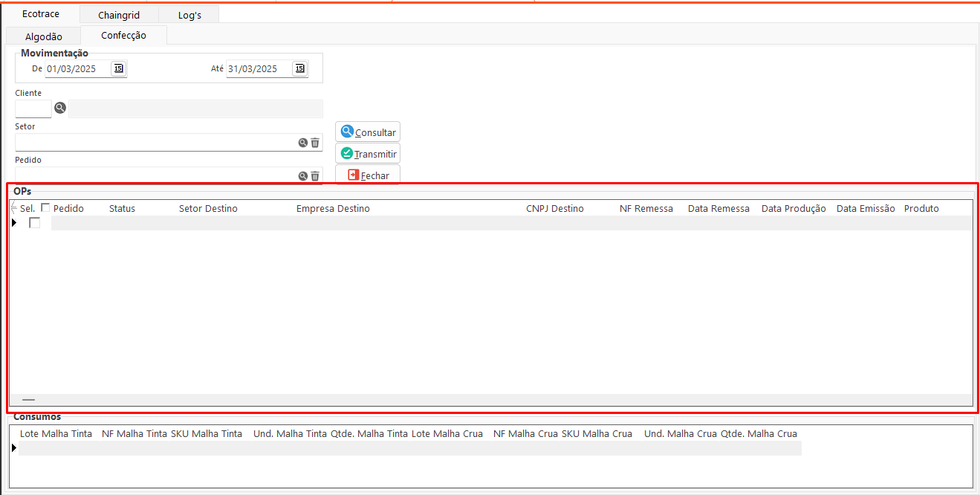This screenshot has height=495, width=980.
Task: Click the OPs grid column settings icon
Action: tap(14, 208)
